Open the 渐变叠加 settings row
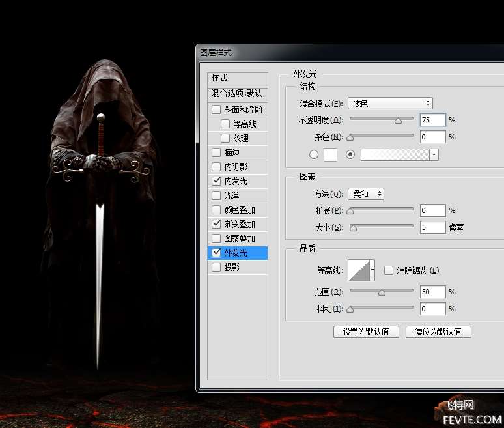Viewport: 504px width, 428px height. click(238, 224)
